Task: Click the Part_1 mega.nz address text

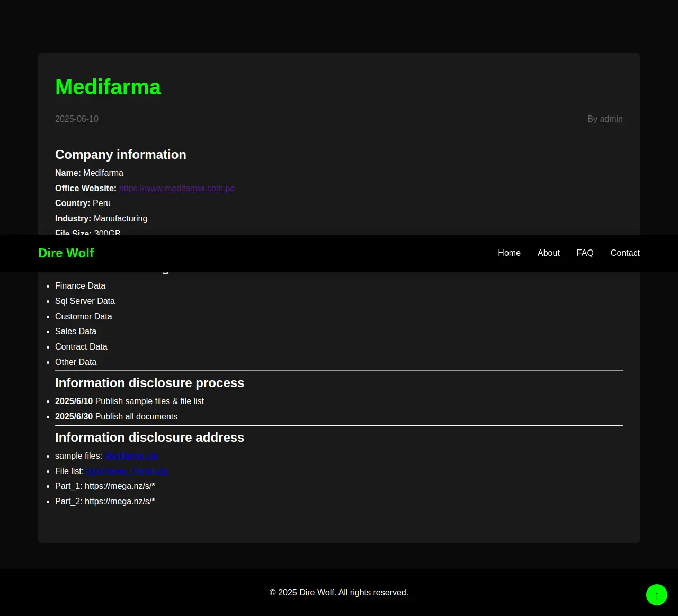Action: tap(105, 486)
